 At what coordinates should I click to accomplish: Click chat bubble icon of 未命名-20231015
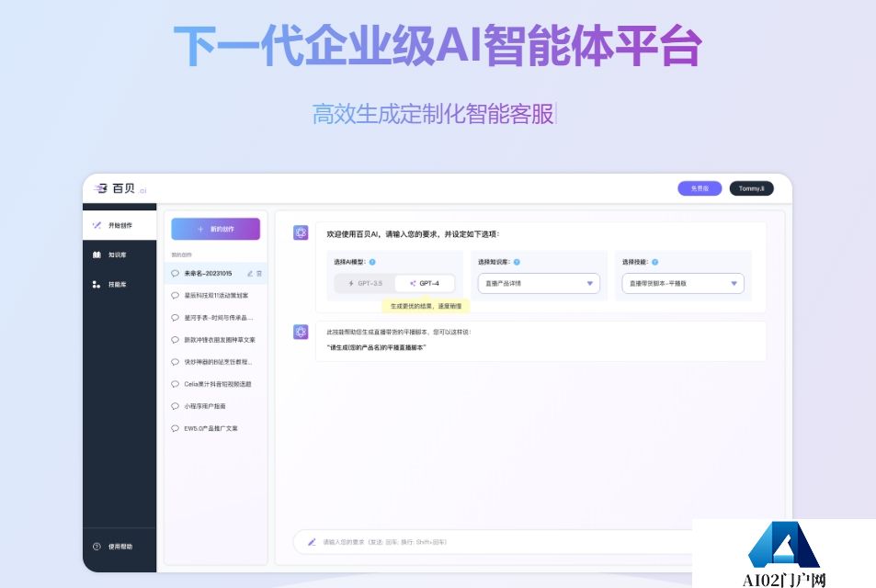pyautogui.click(x=175, y=274)
